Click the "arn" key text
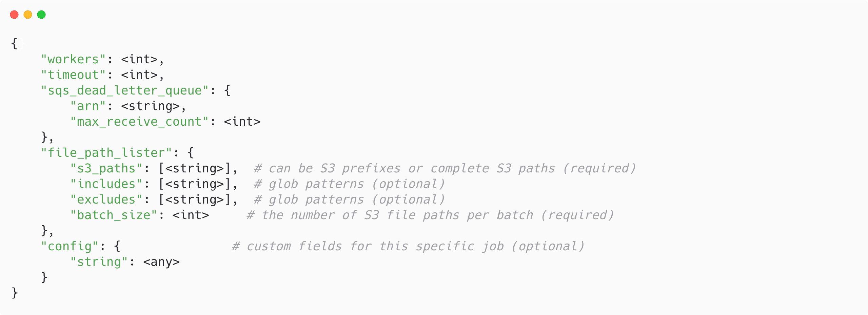The height and width of the screenshot is (315, 868). click(88, 106)
